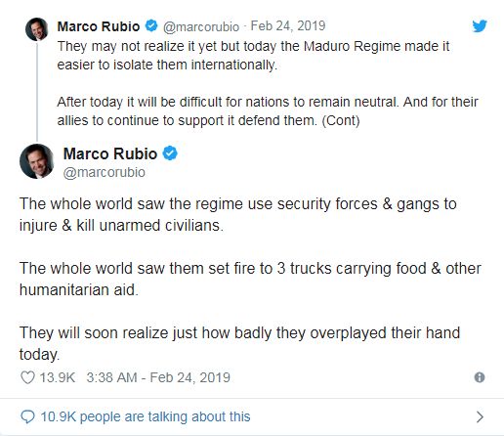Screen dimensions: 504x436
Task: Open the tweet info icon
Action: coord(480,377)
